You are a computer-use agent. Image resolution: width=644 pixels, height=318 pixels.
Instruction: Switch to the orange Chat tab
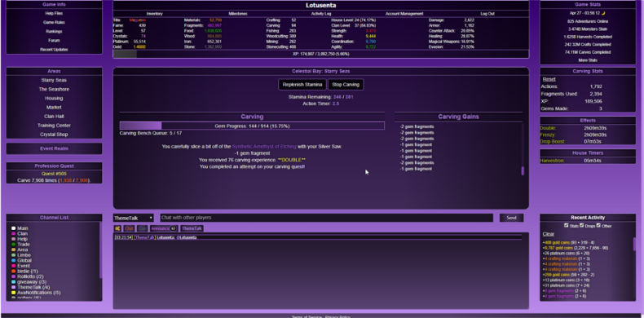coord(129,228)
